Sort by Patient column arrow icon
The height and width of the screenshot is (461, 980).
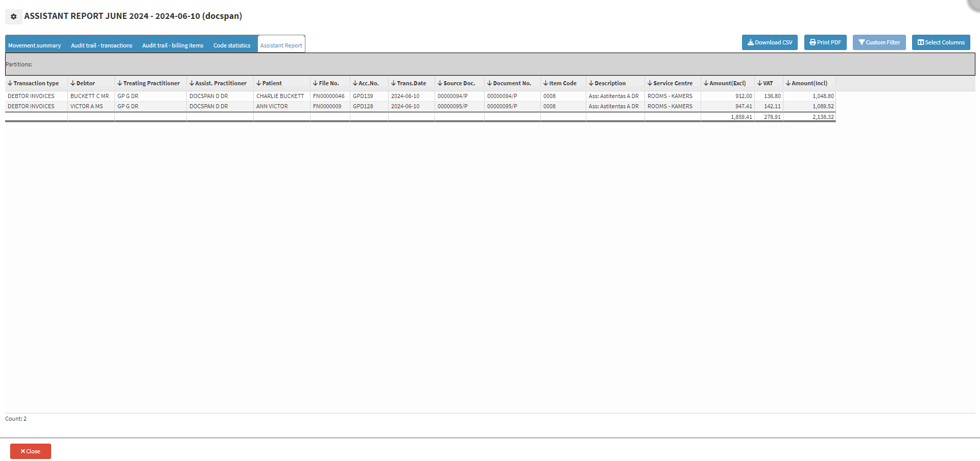point(258,83)
